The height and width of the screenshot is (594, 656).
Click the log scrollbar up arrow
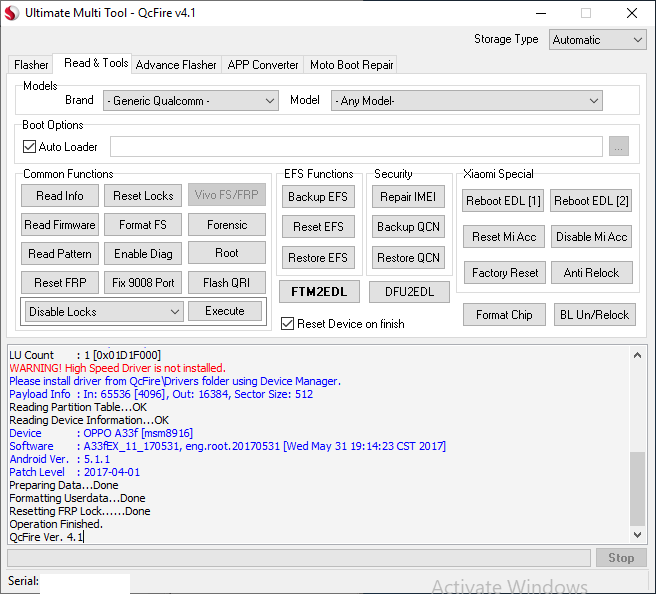click(637, 356)
